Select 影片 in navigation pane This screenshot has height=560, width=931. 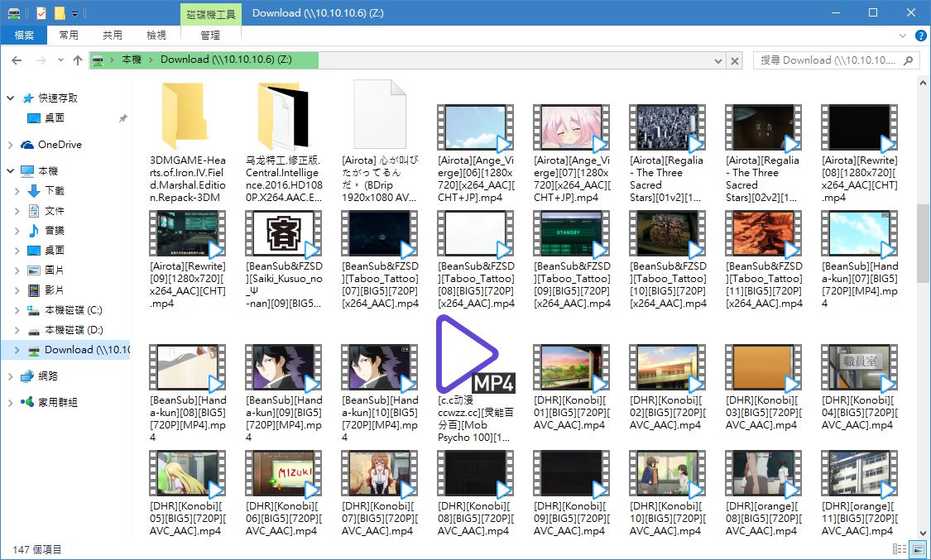pos(55,290)
